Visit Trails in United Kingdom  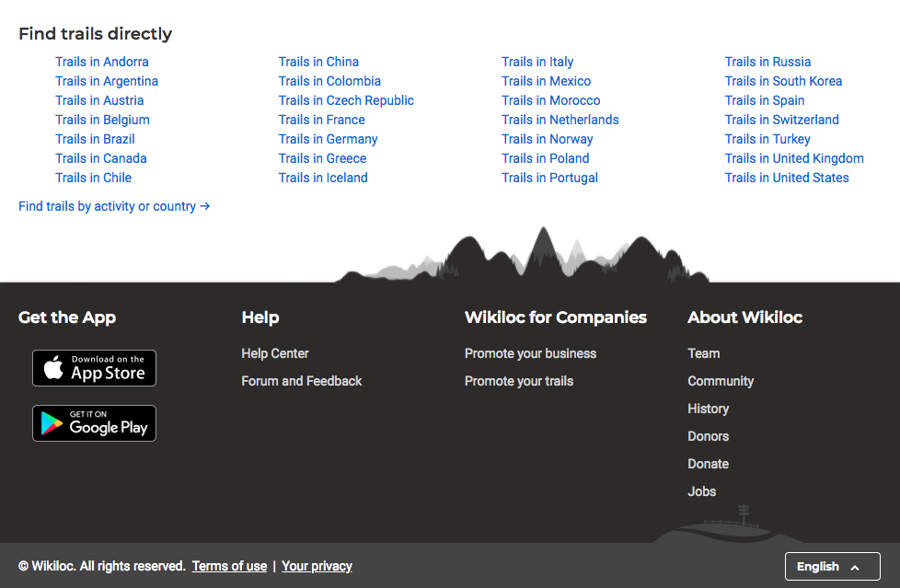coord(794,158)
